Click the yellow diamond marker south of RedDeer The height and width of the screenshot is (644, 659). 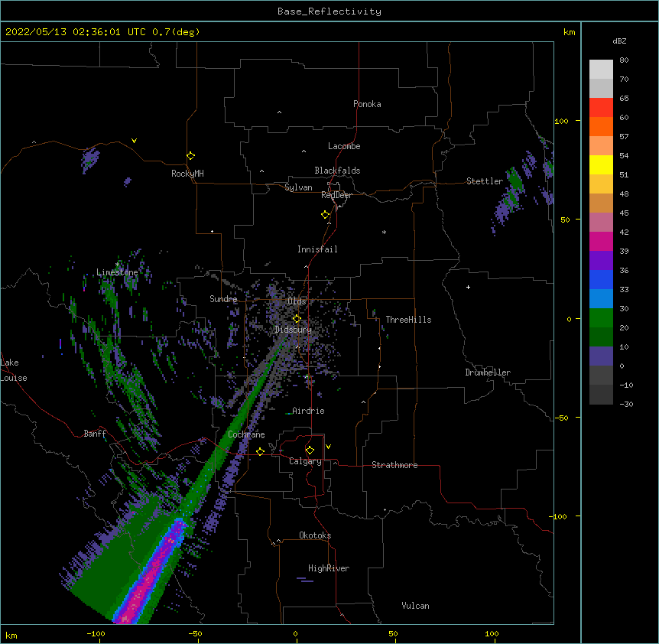click(325, 214)
